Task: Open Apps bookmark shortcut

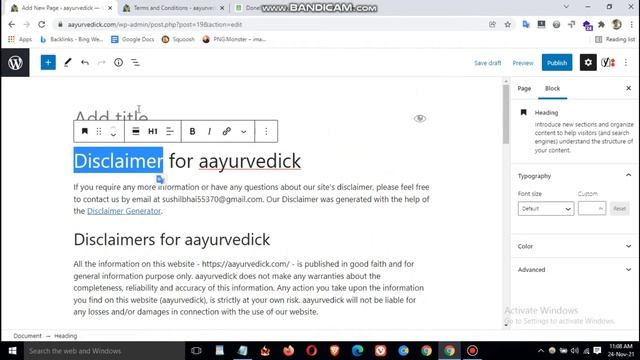Action: [x=20, y=39]
